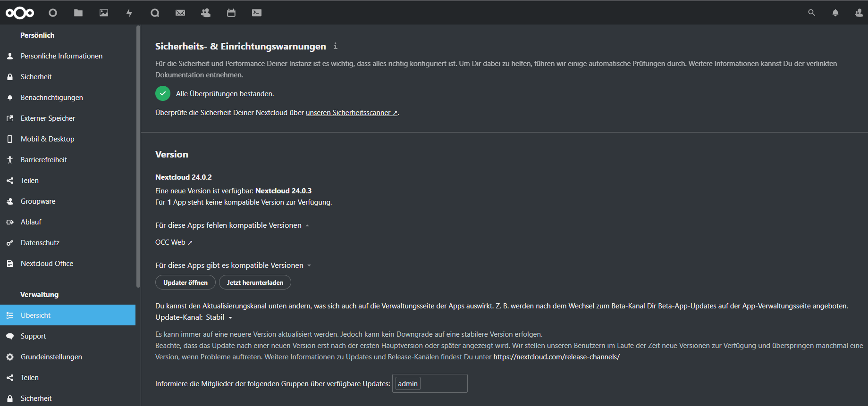The width and height of the screenshot is (868, 406).
Task: Click the gear icon for Grundeinstellungen
Action: pyautogui.click(x=10, y=357)
